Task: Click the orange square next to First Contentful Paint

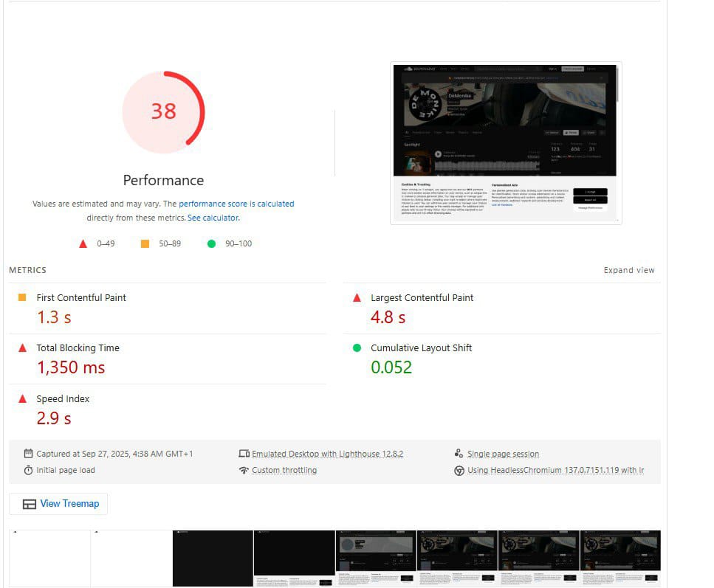Action: point(22,297)
